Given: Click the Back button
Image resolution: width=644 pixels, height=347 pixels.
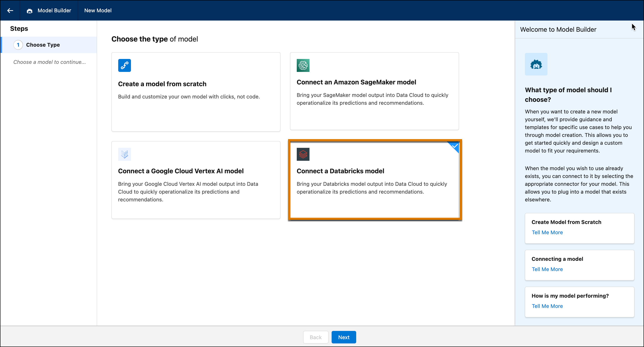Looking at the screenshot, I should pyautogui.click(x=316, y=337).
